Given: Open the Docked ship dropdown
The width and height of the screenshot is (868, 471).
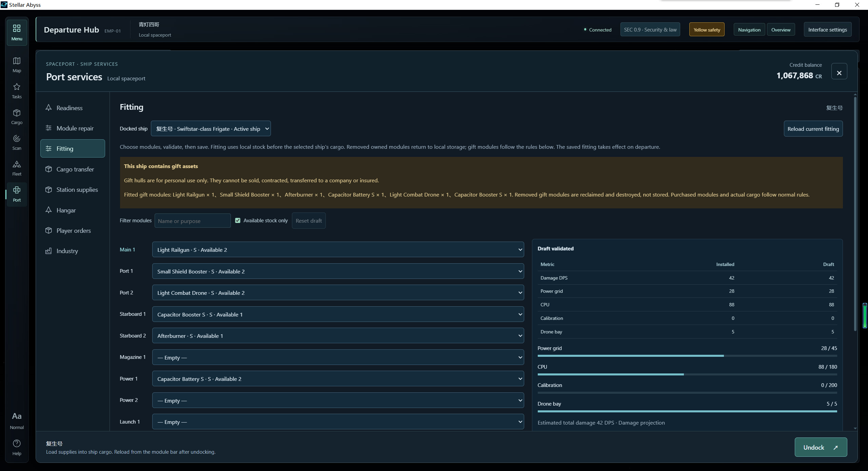Looking at the screenshot, I should click(x=211, y=128).
